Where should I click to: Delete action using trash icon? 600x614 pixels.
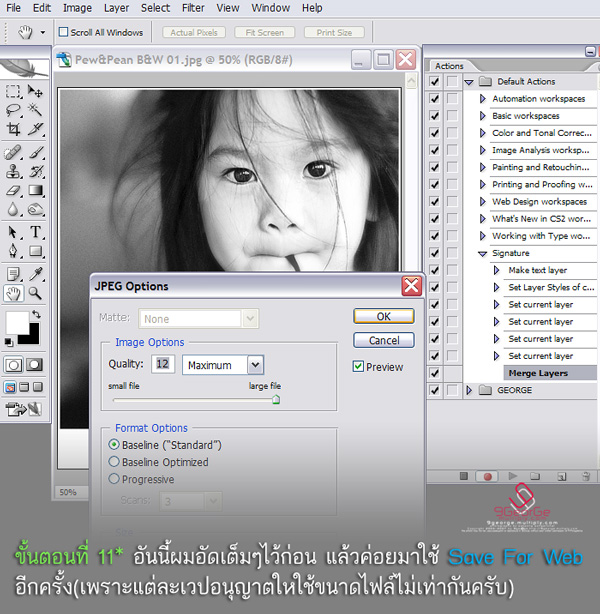pyautogui.click(x=586, y=476)
